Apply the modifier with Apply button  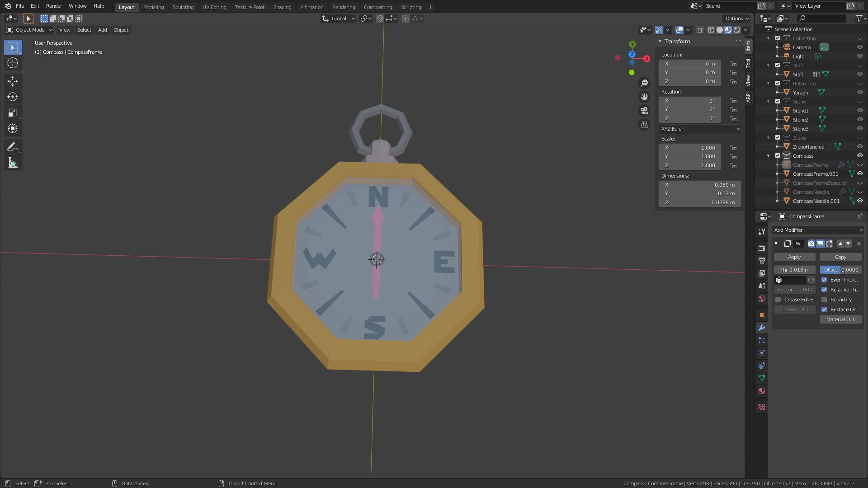(x=794, y=257)
